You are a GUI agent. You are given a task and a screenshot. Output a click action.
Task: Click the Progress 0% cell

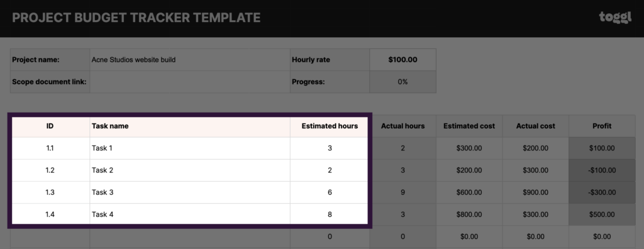pos(402,82)
